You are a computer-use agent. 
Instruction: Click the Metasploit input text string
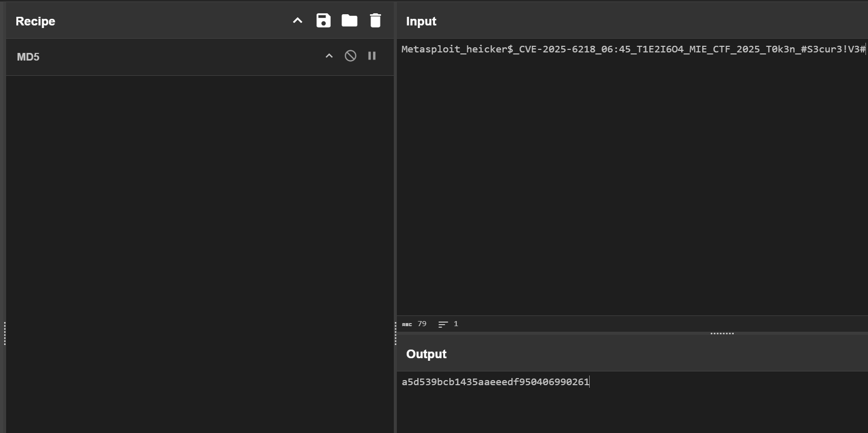[633, 49]
